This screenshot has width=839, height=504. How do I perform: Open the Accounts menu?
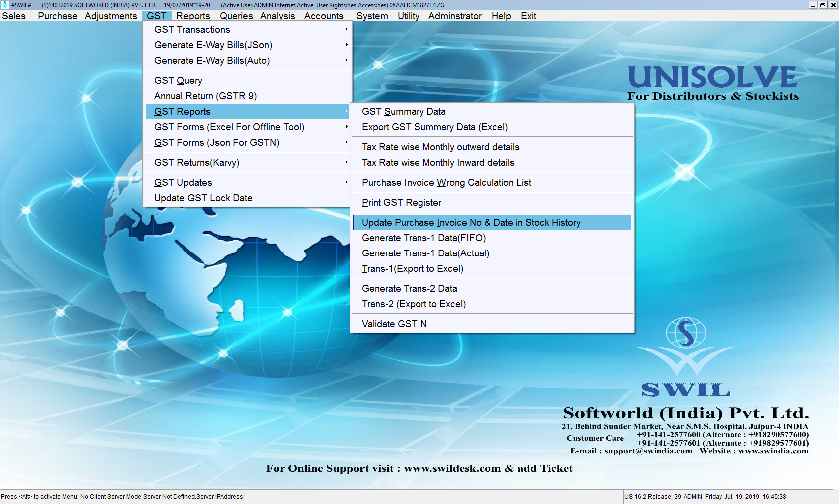click(x=324, y=16)
